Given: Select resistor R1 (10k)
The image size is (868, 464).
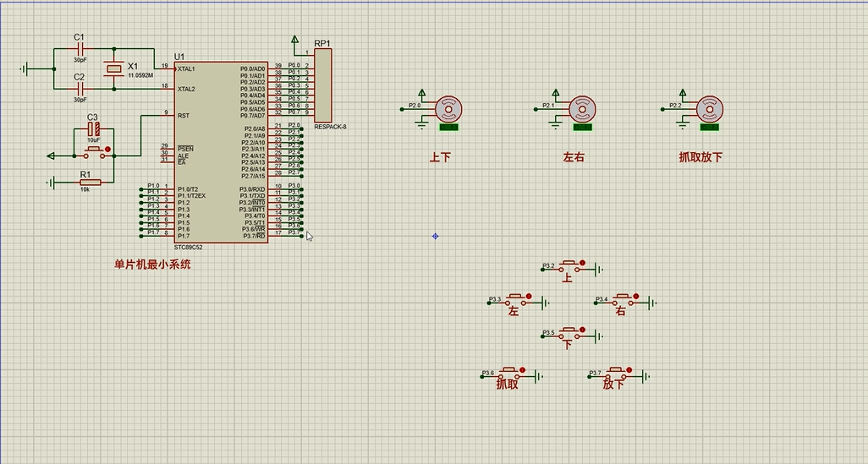Looking at the screenshot, I should pos(85,182).
